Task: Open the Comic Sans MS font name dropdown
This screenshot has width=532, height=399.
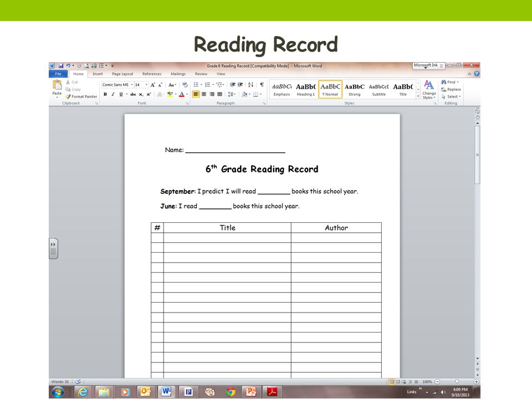Action: pyautogui.click(x=132, y=85)
